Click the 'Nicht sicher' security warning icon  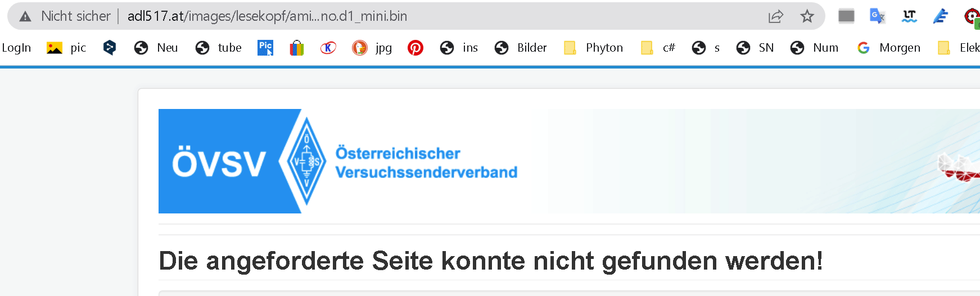pyautogui.click(x=25, y=16)
